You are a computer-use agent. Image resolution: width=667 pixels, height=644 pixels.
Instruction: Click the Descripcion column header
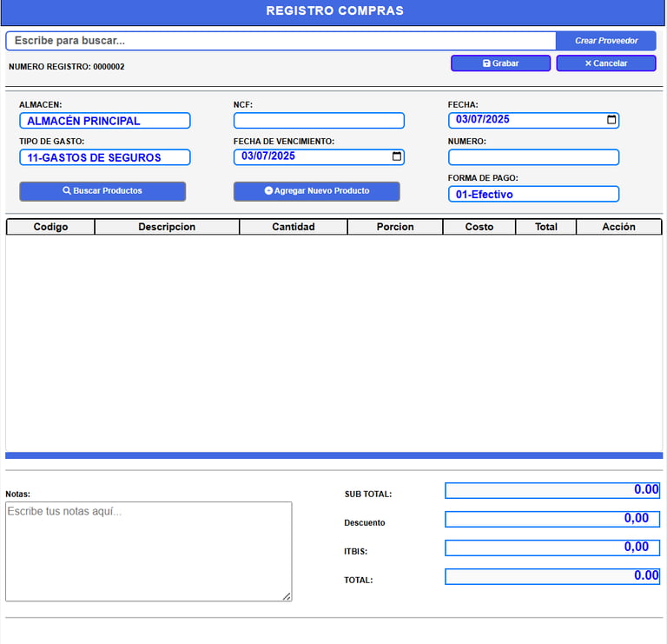[x=167, y=227]
